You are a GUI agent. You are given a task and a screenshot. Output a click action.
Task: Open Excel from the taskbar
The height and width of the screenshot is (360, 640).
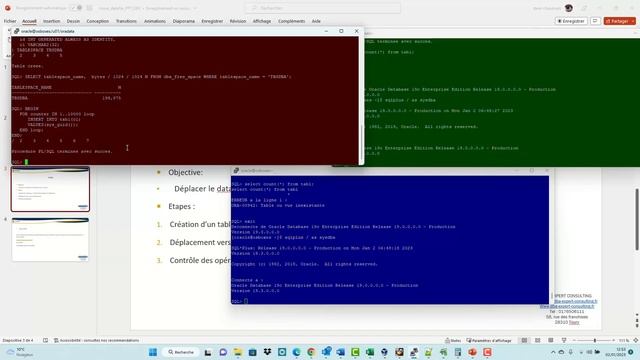(370, 352)
